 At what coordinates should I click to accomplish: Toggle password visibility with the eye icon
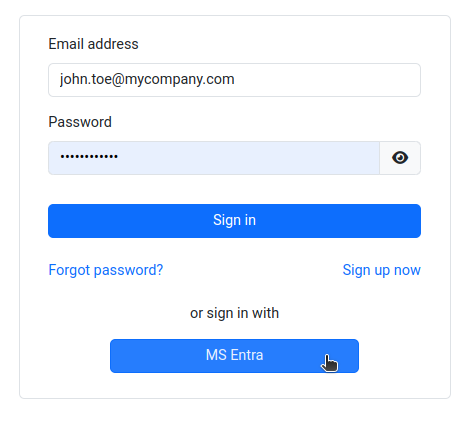pos(400,158)
